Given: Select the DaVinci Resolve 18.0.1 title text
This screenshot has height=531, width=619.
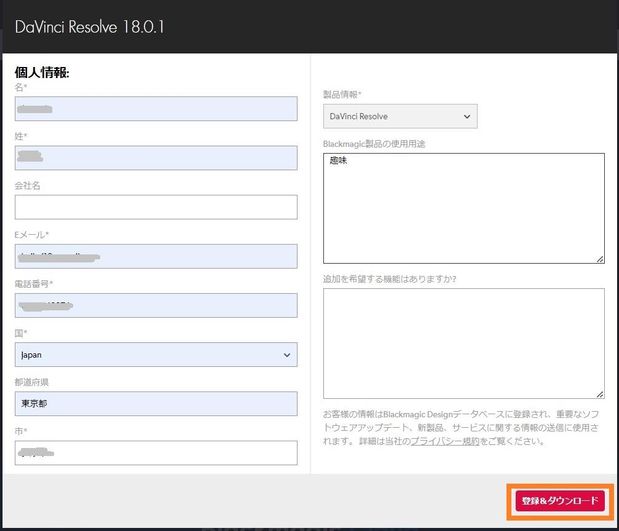Looking at the screenshot, I should click(x=90, y=27).
